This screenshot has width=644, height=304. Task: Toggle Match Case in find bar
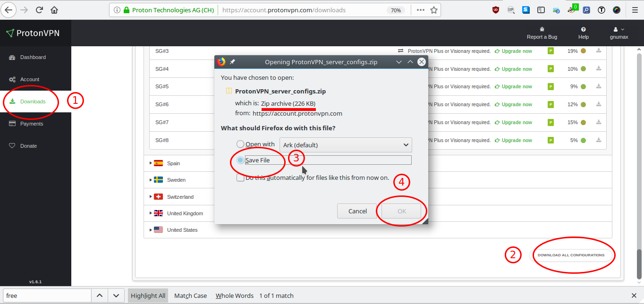[x=191, y=296]
